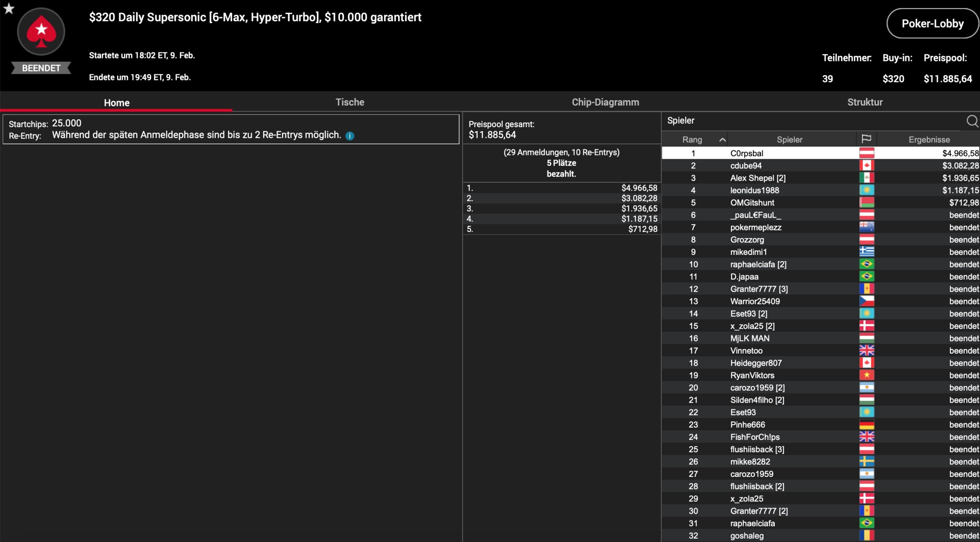Screen dimensions: 980x542
Task: Click the favorite star icon
Action: (x=9, y=8)
